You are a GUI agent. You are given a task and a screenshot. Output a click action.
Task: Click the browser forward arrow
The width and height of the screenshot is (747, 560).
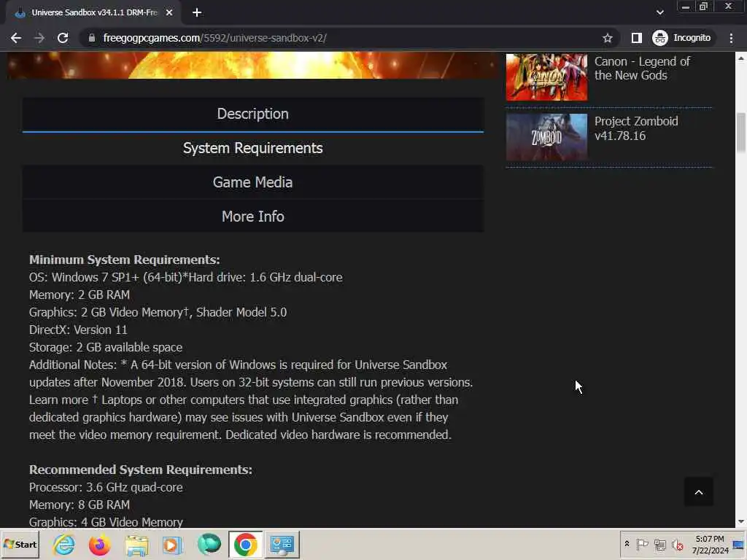(x=39, y=38)
